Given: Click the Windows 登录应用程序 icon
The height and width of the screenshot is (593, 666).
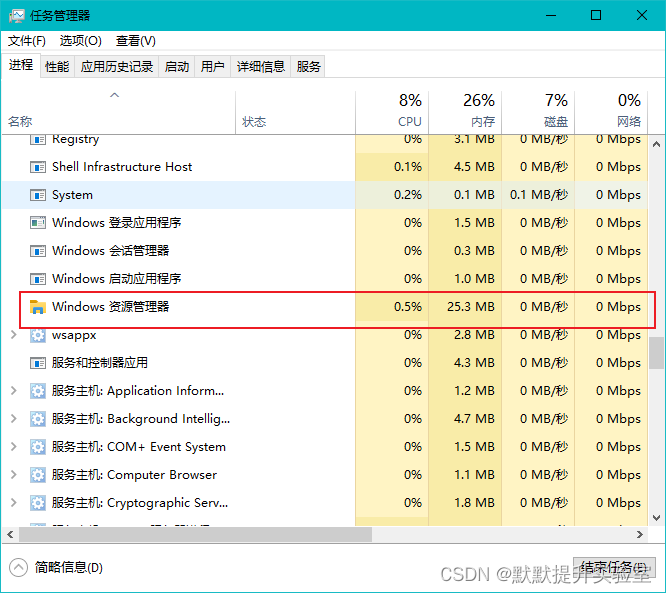Looking at the screenshot, I should (x=38, y=223).
